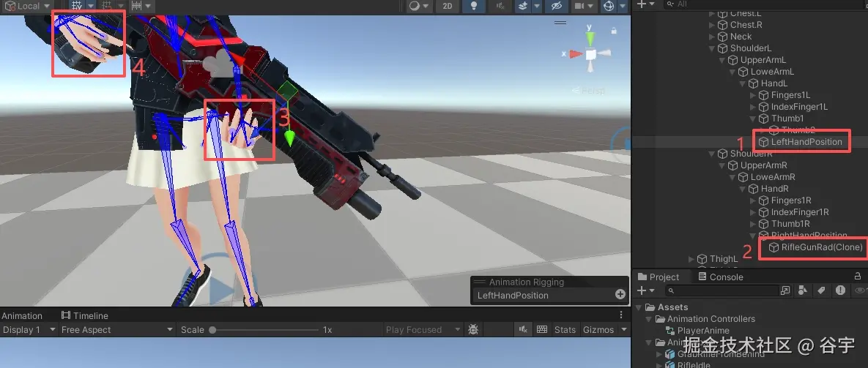Collapse UpperArmL node
The width and height of the screenshot is (868, 368).
click(722, 60)
